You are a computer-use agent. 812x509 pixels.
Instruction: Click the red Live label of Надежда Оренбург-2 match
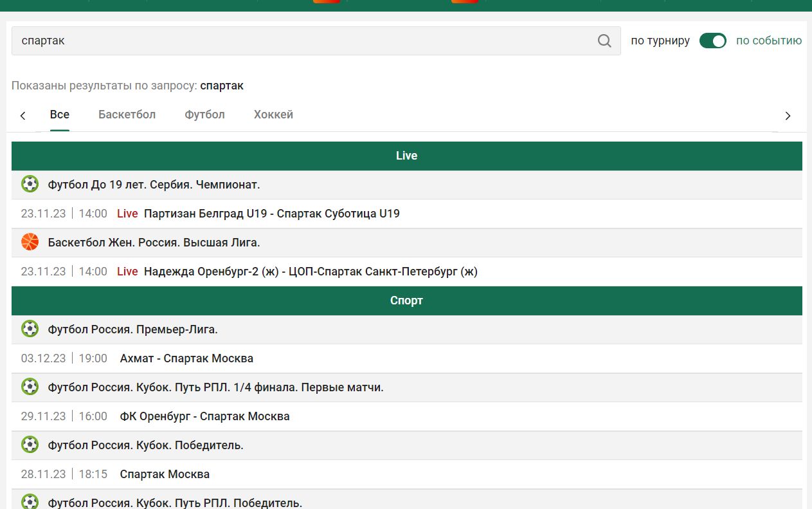pyautogui.click(x=127, y=272)
